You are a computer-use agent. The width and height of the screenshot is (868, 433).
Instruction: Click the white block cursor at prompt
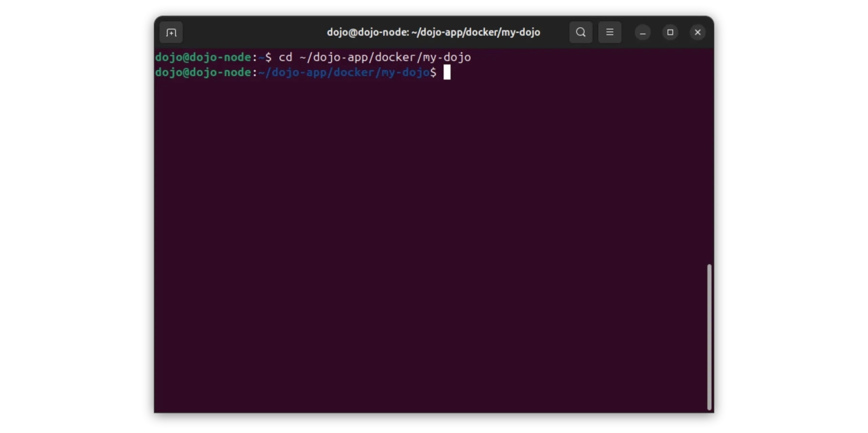(x=447, y=73)
